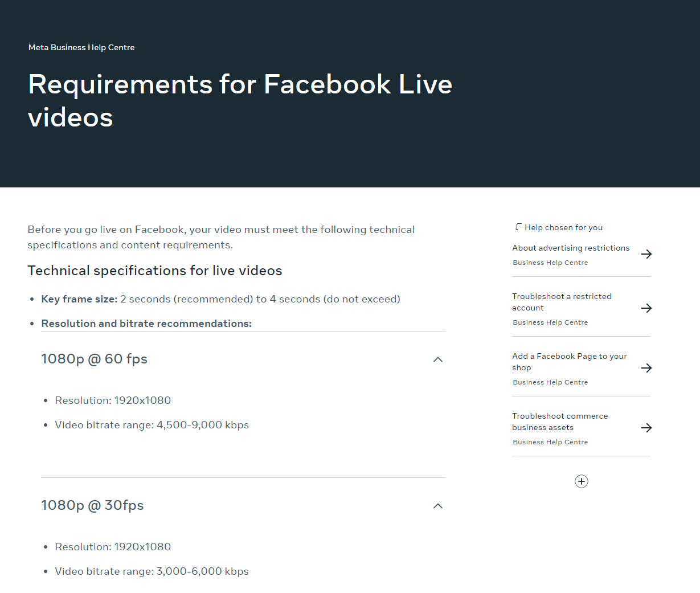Click the Help chosen for you heading

click(564, 227)
